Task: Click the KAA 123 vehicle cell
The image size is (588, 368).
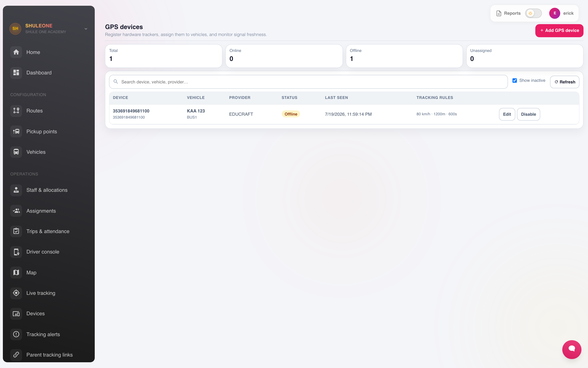Action: (196, 114)
